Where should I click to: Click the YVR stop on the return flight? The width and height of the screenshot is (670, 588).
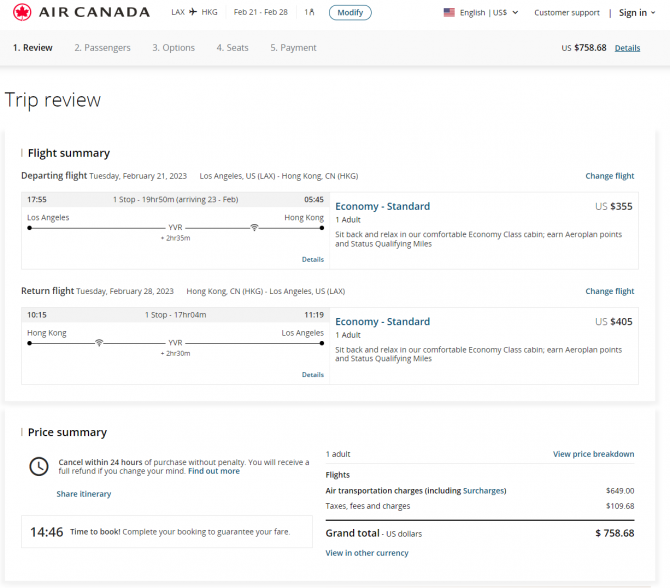coord(175,343)
